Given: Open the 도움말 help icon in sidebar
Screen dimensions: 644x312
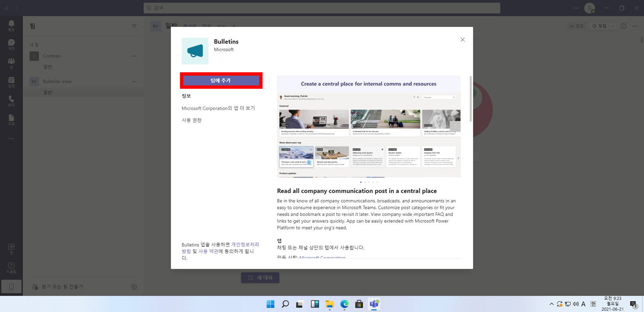Looking at the screenshot, I should (11, 267).
